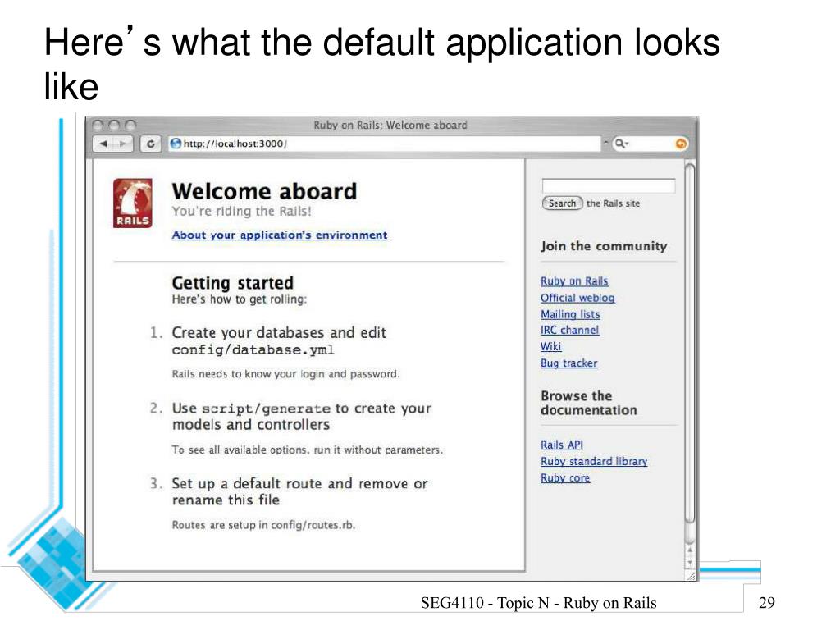
Task: Click the orange snapback icon in the search field
Action: tap(681, 144)
